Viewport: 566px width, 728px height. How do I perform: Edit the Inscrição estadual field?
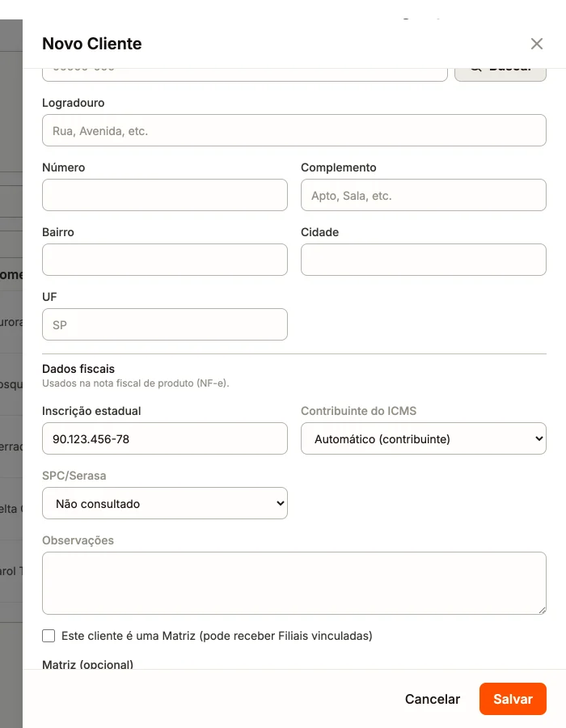click(x=165, y=438)
